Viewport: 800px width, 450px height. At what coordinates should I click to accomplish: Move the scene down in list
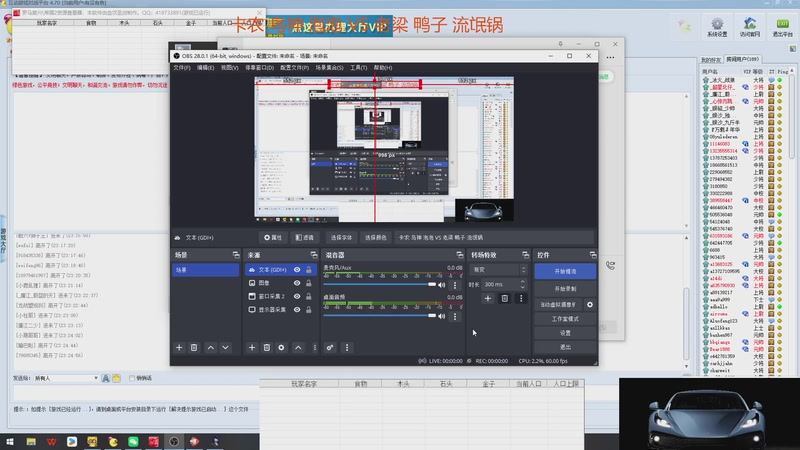[226, 347]
